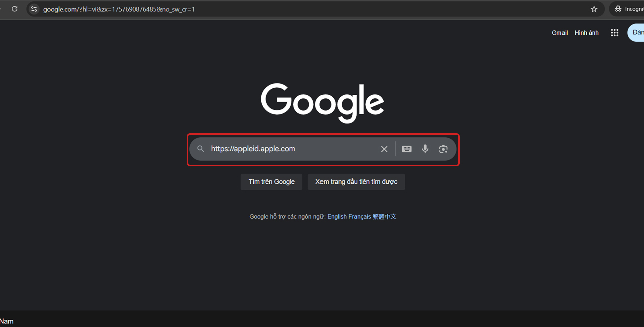Click the blue sign-in button top right
Viewport: 644px width, 327px height.
click(636, 33)
